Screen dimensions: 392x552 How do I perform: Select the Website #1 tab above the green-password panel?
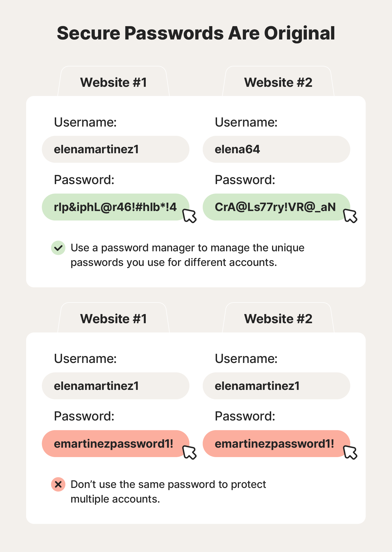113,82
